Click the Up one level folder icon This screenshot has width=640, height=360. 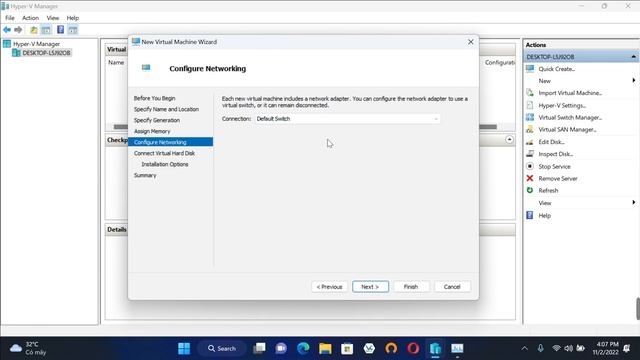(34, 30)
